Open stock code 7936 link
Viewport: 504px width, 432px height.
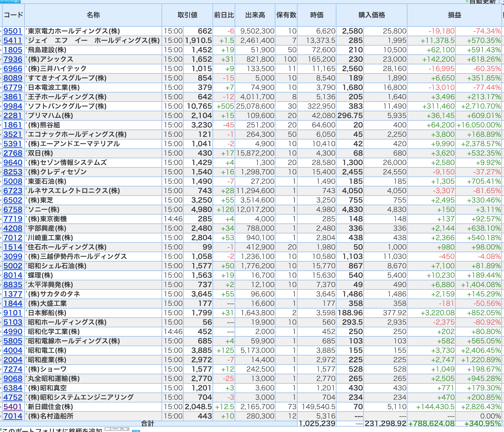pos(13,59)
